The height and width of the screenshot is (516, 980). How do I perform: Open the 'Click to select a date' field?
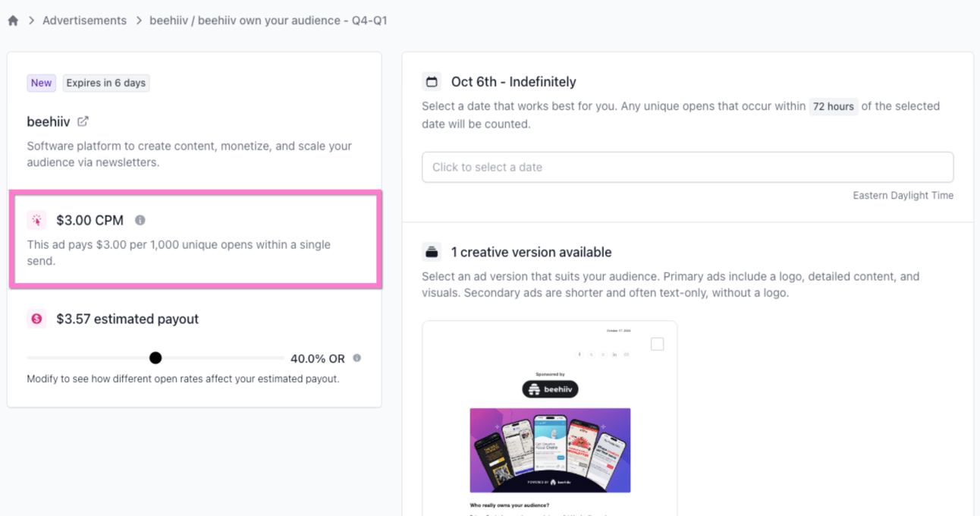[x=687, y=167]
